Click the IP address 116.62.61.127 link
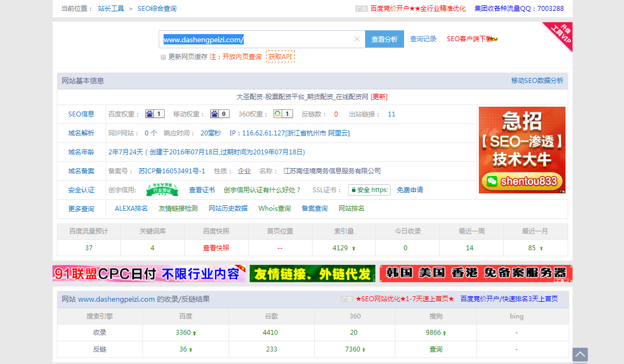 (x=290, y=133)
